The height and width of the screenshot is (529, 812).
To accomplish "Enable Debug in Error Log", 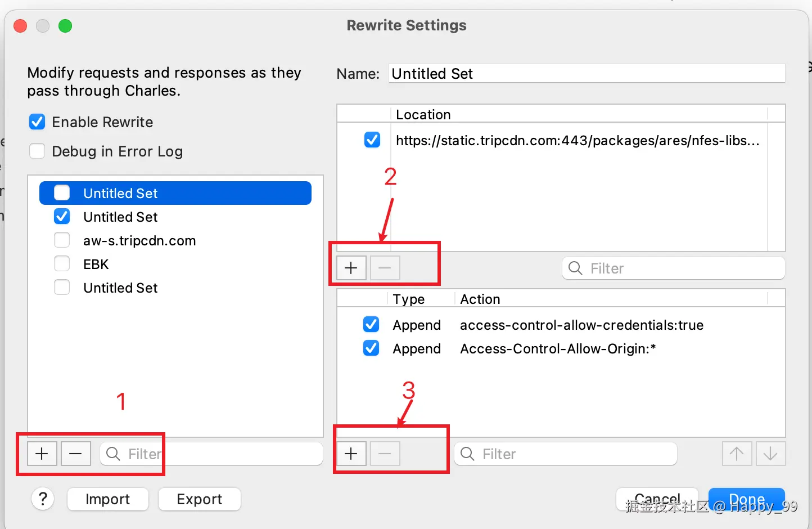I will 37,151.
